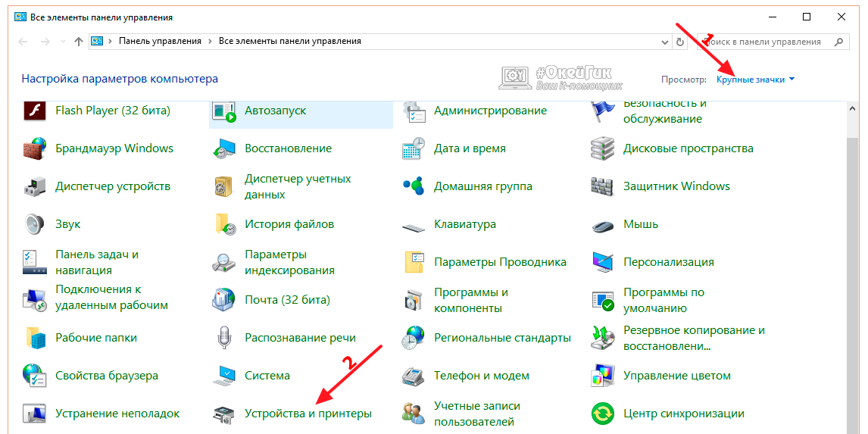Open the Брандмауэр Windows icon

[34, 149]
